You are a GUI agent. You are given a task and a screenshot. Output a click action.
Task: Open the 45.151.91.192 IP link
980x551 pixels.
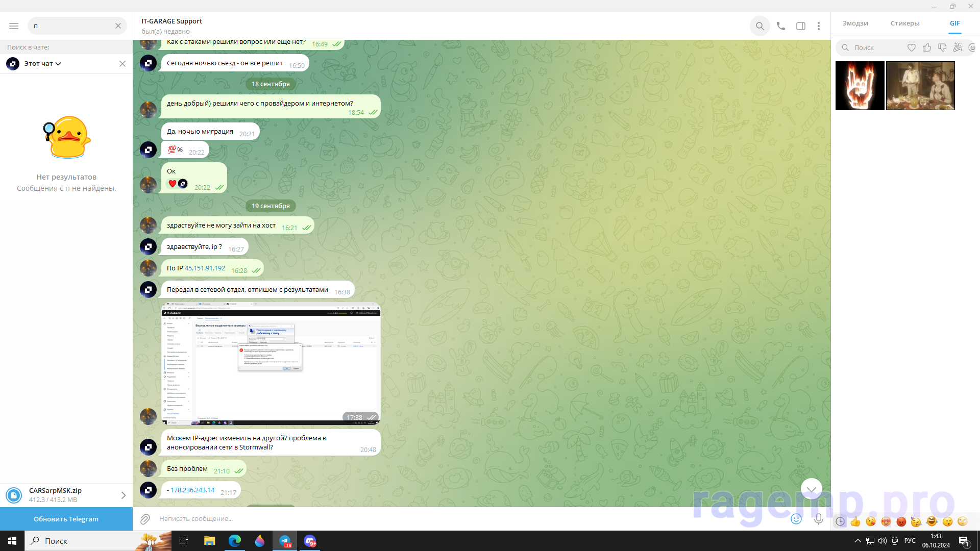(x=205, y=268)
